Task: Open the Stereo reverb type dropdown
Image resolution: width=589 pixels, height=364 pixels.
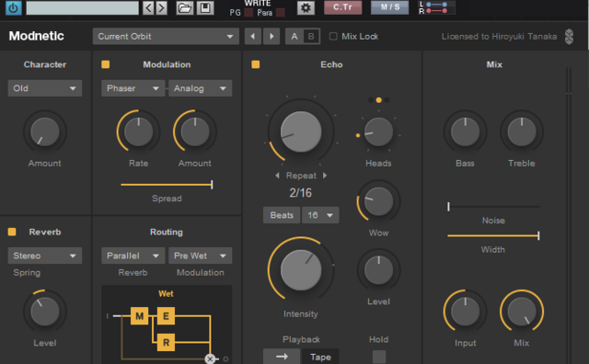Action: (45, 256)
